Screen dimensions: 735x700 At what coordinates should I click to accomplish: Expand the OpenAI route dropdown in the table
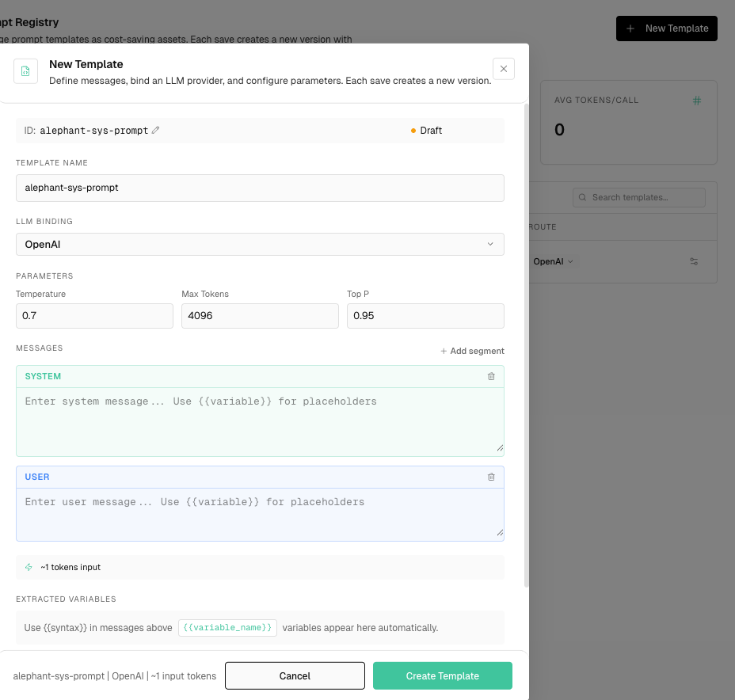[x=553, y=261]
